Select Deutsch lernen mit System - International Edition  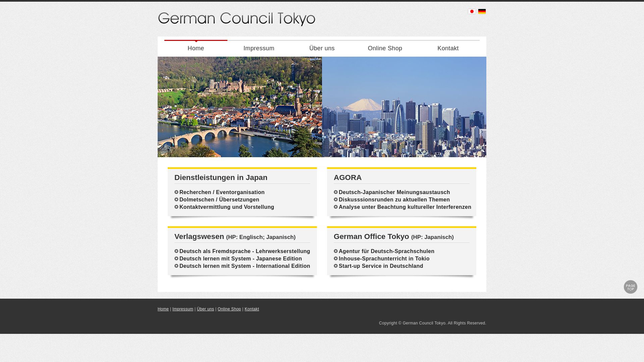[245, 266]
